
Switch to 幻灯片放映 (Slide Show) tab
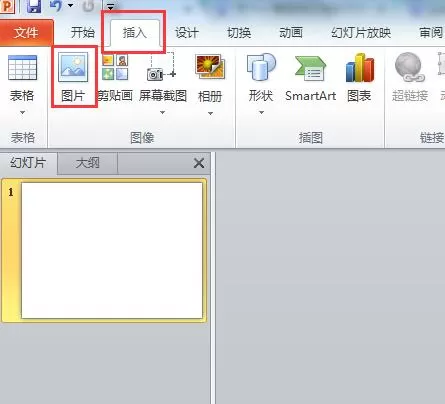361,33
